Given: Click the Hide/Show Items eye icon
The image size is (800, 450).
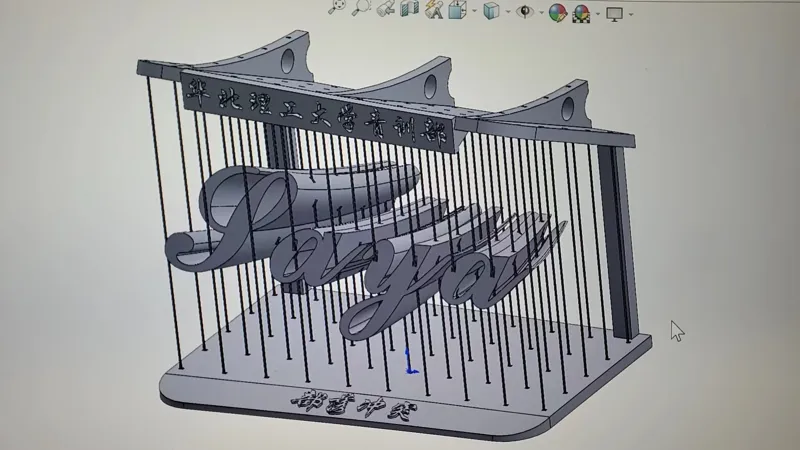Looking at the screenshot, I should [x=524, y=11].
